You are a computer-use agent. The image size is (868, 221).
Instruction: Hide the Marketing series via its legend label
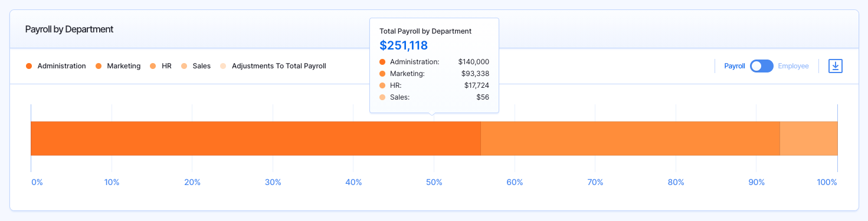(123, 66)
